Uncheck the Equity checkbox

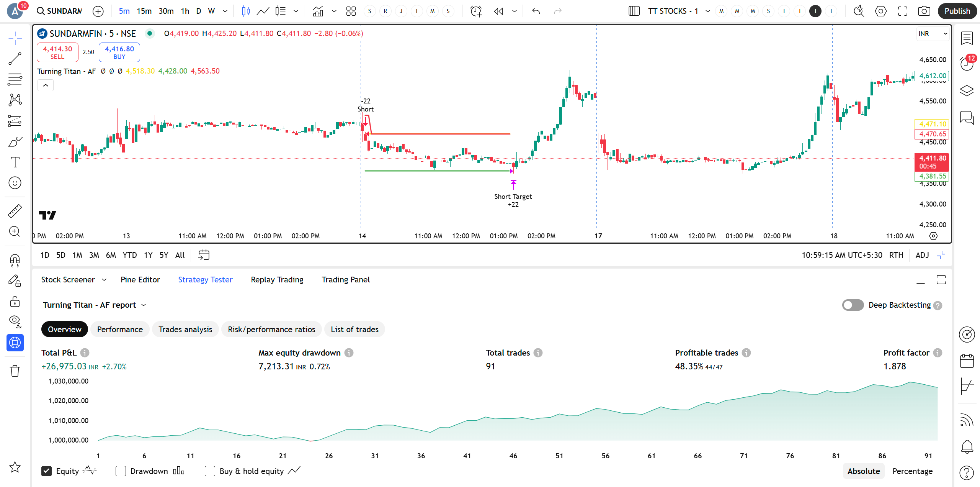46,471
